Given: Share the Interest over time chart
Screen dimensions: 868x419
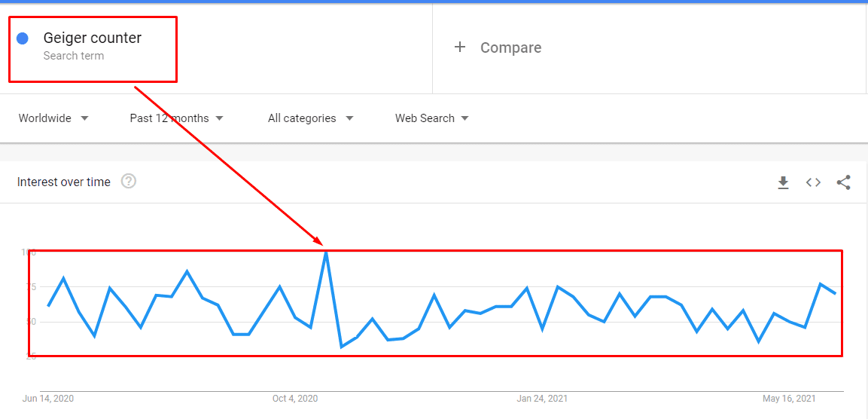Looking at the screenshot, I should point(843,182).
